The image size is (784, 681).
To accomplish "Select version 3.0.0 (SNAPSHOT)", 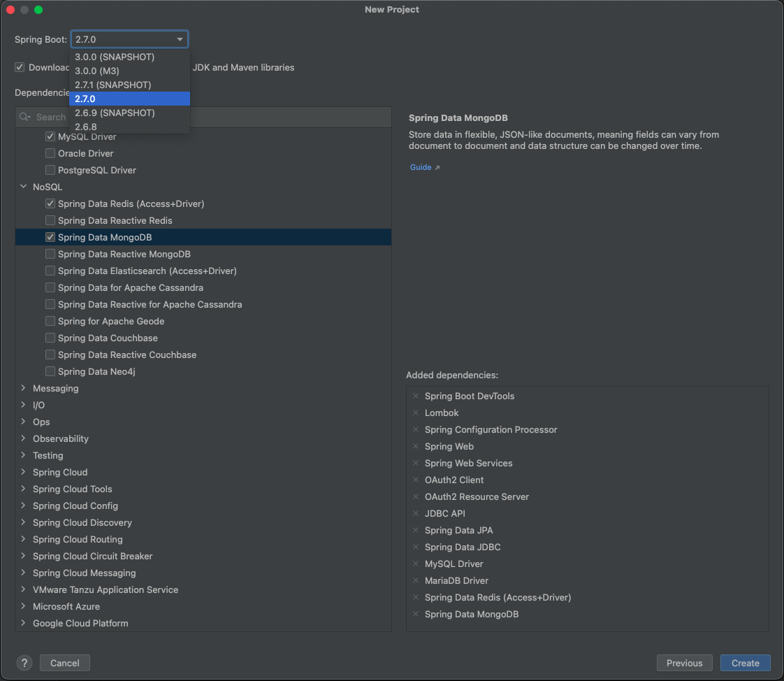I will click(x=129, y=57).
